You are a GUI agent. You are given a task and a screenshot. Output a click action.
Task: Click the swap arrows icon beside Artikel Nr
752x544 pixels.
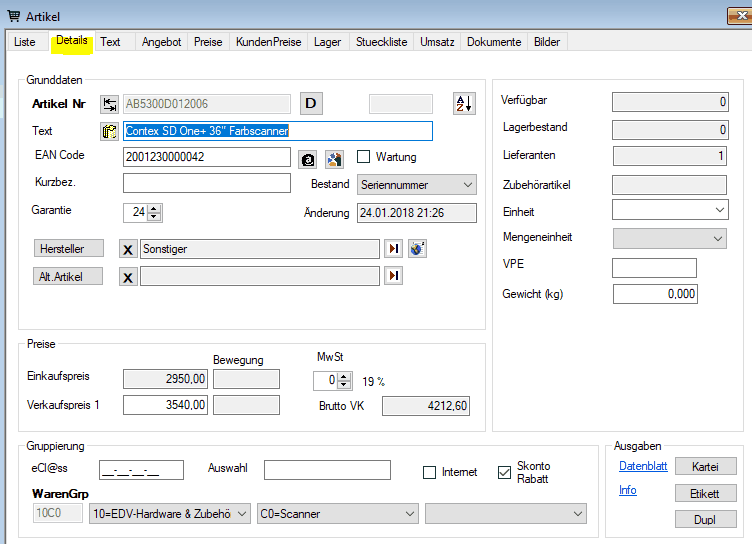(109, 104)
